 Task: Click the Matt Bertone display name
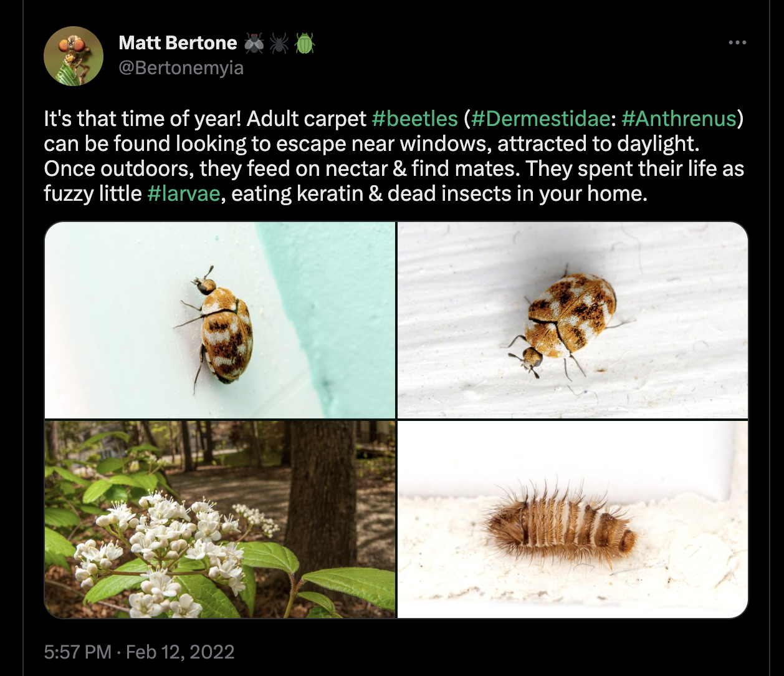178,41
